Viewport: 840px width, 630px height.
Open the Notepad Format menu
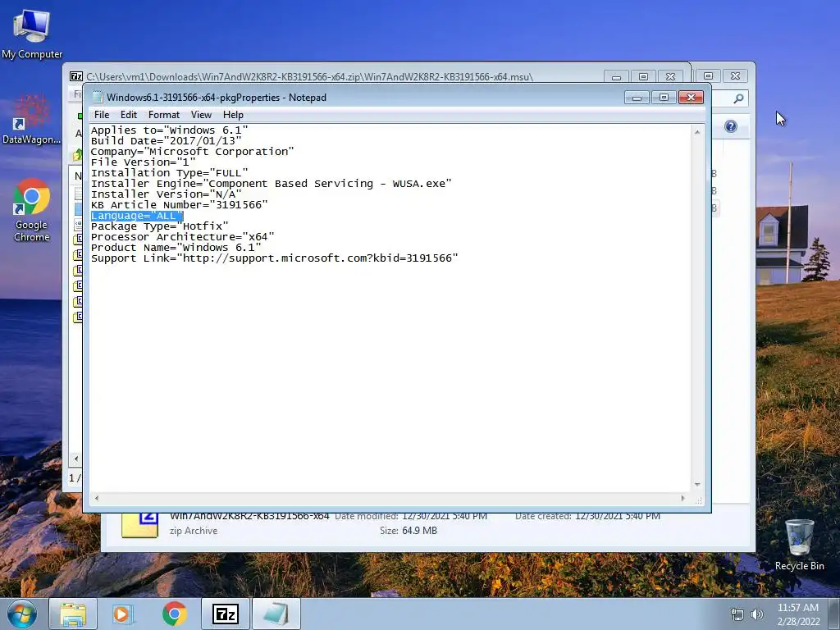(164, 115)
